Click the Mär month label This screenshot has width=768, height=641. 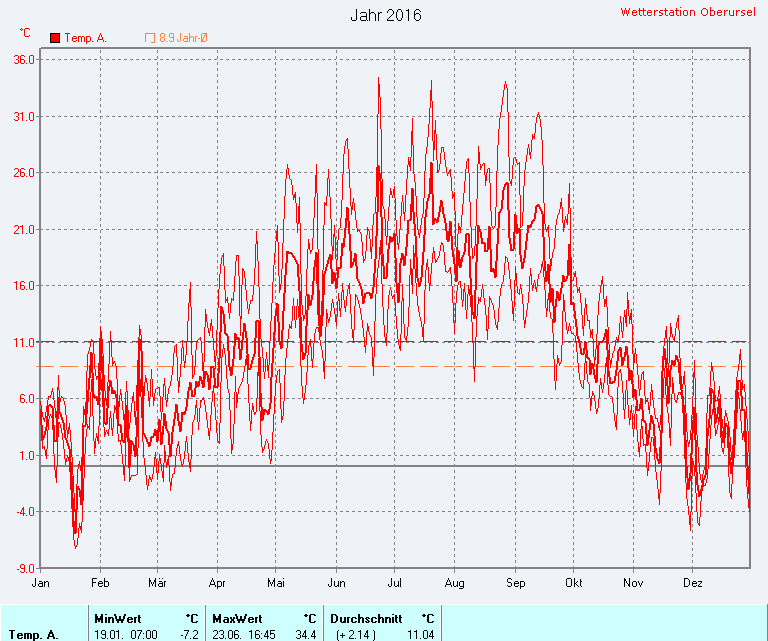coord(157,583)
